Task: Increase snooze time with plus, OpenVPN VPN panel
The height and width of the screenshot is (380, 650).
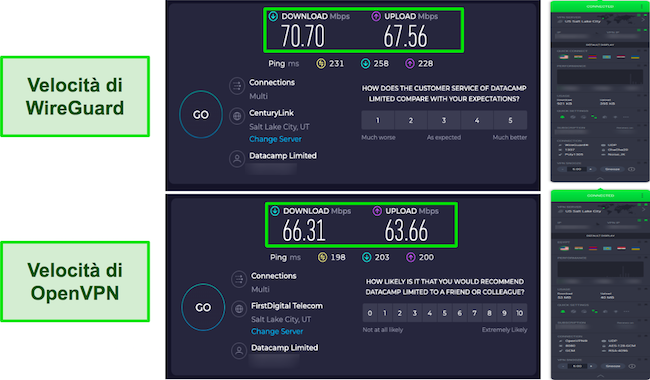Action: tap(591, 366)
